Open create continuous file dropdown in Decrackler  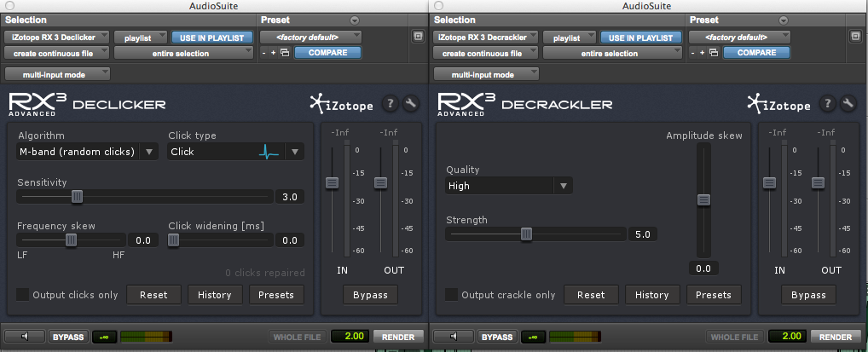click(486, 54)
